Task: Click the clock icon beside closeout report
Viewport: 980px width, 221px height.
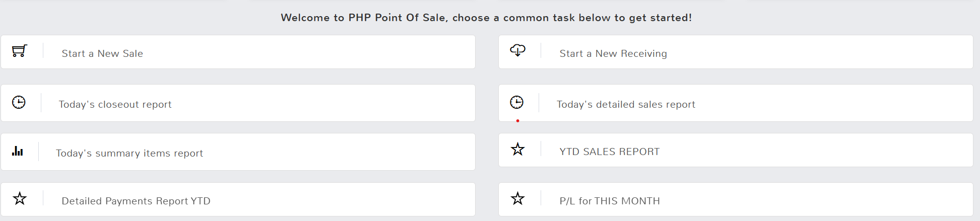Action: (x=19, y=102)
